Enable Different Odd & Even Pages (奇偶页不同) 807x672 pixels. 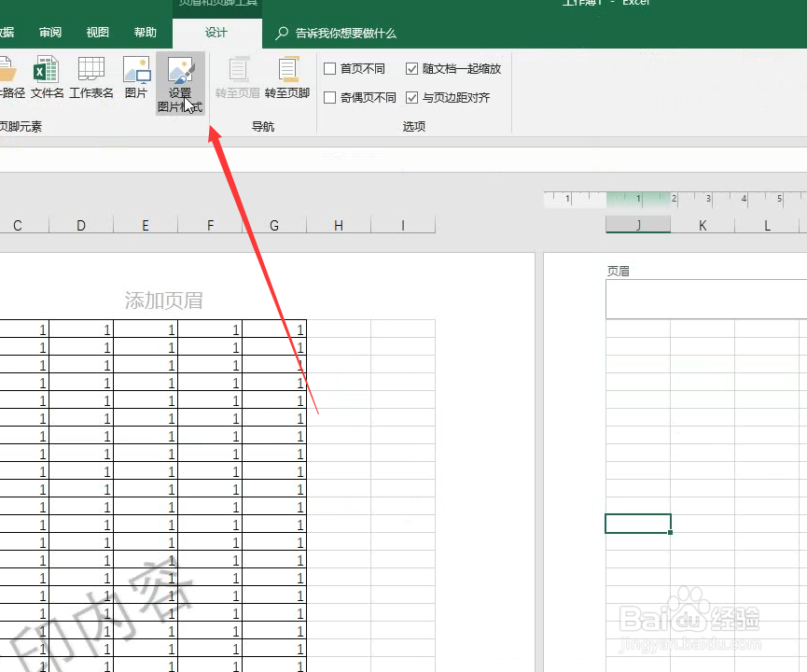click(360, 97)
